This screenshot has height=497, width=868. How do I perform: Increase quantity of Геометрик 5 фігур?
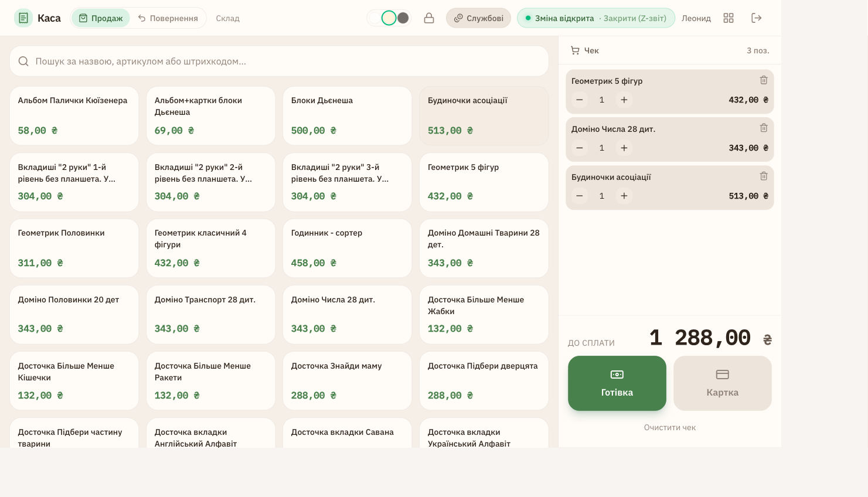[x=624, y=100]
